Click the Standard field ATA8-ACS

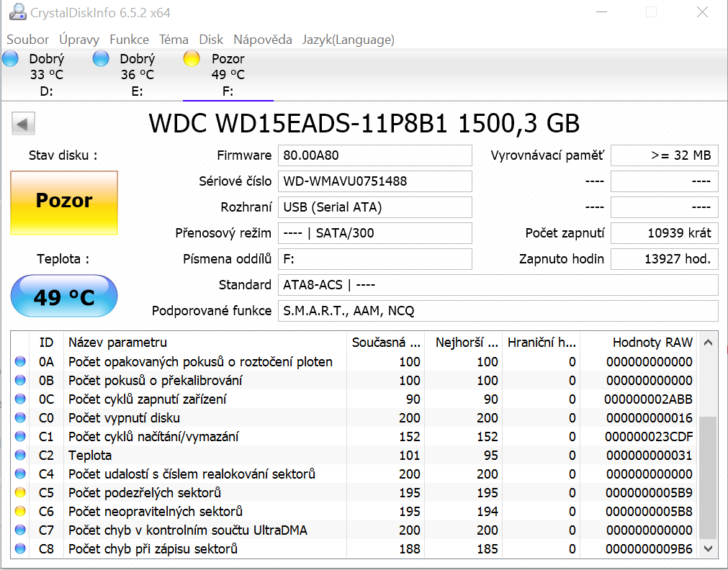(x=498, y=285)
